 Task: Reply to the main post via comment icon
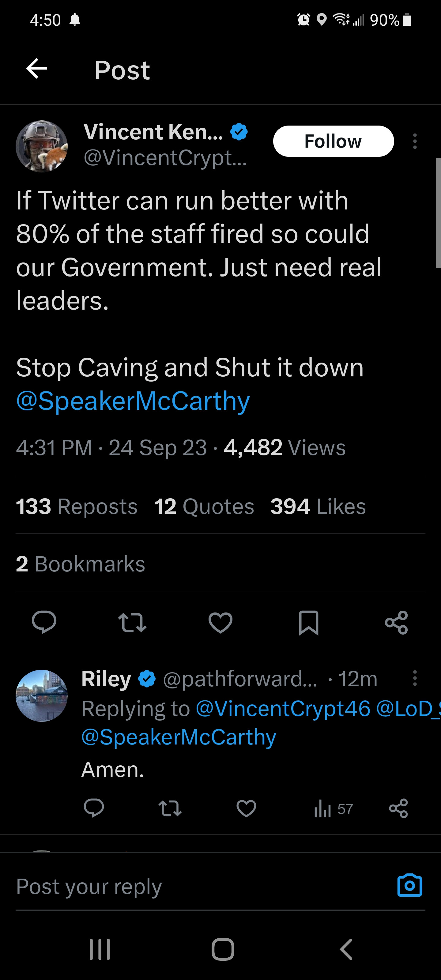[44, 622]
